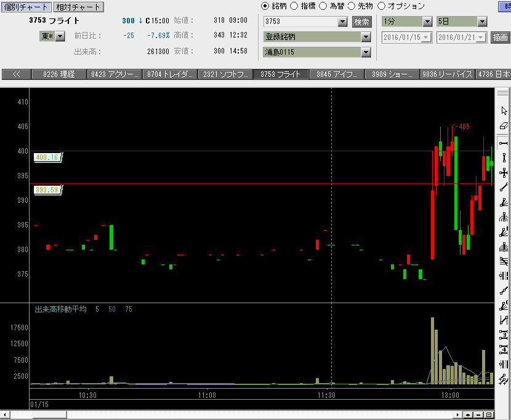Select the first arc tool
This screenshot has height=420, width=511.
point(504,217)
